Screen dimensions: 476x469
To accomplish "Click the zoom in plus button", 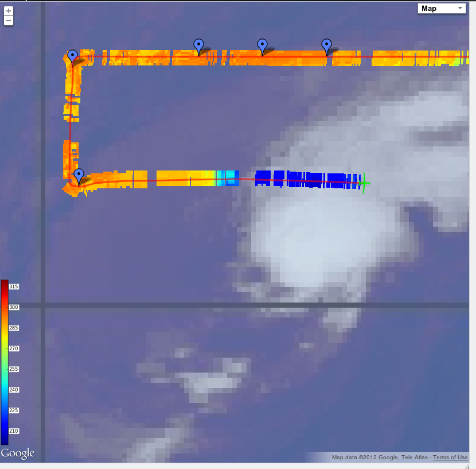I will pos(9,11).
